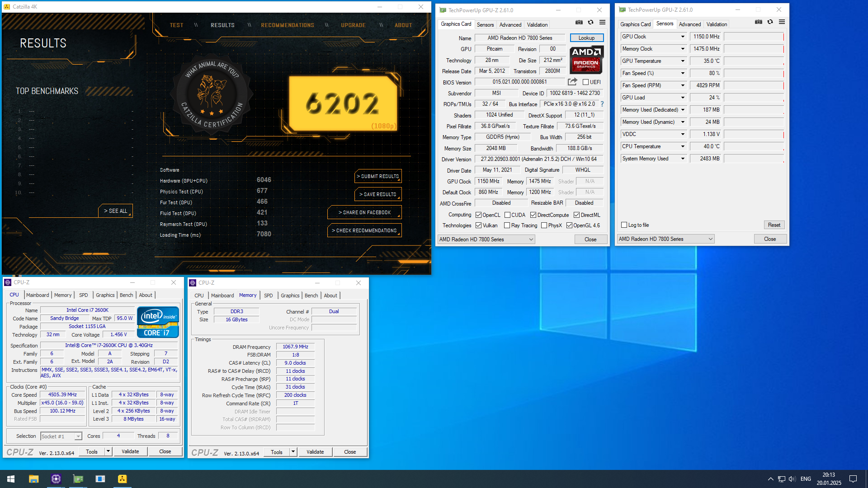
Task: Click the CPU Temperature sensor graph bar
Action: [x=754, y=146]
